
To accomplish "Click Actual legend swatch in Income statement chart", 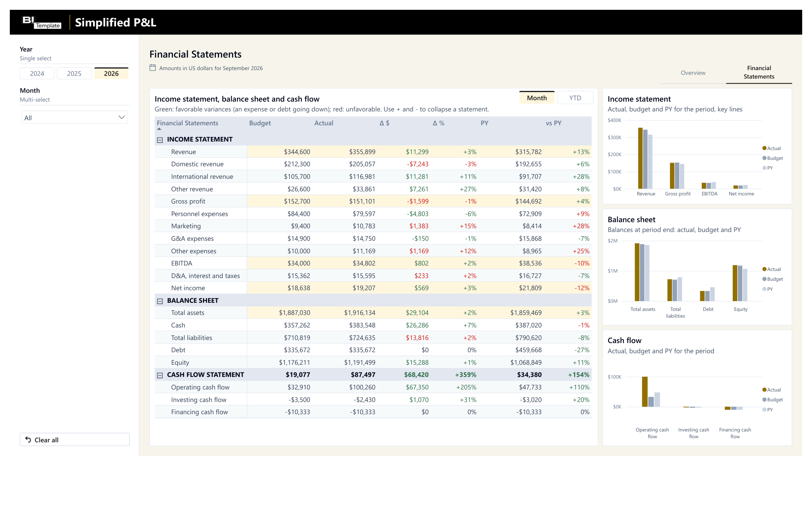I will point(764,148).
